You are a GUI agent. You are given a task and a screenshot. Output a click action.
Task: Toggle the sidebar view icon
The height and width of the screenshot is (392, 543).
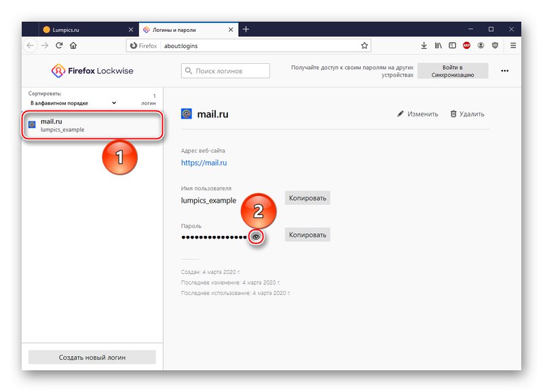coord(452,45)
